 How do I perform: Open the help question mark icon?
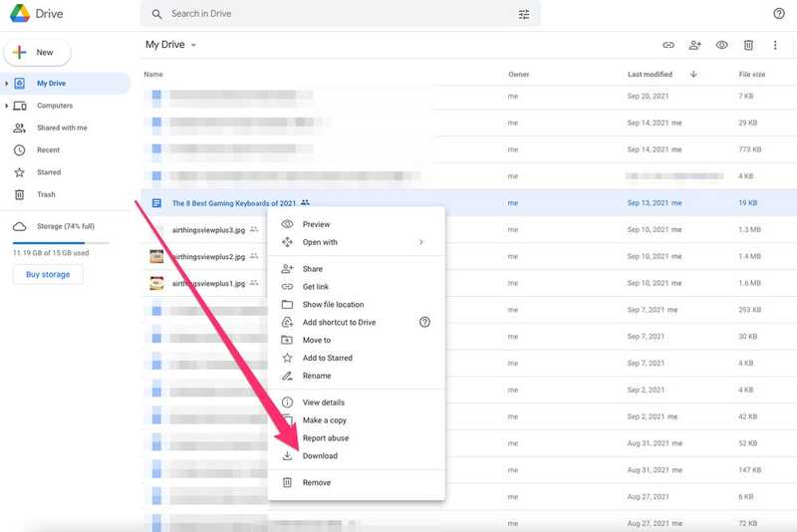779,14
